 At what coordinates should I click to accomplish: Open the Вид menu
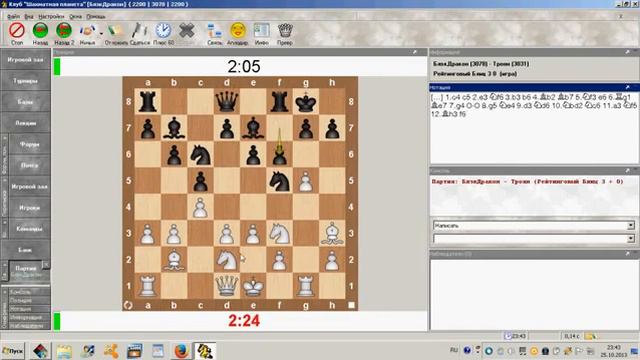[x=29, y=16]
